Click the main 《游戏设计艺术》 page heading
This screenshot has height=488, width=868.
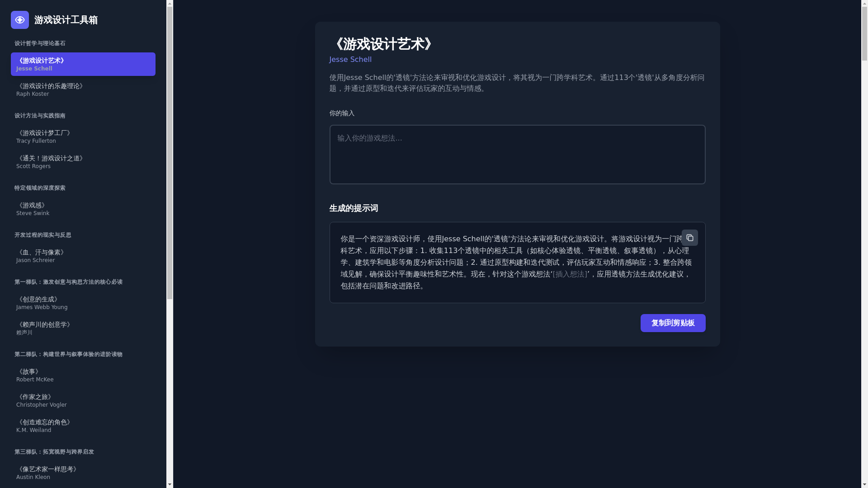point(383,44)
